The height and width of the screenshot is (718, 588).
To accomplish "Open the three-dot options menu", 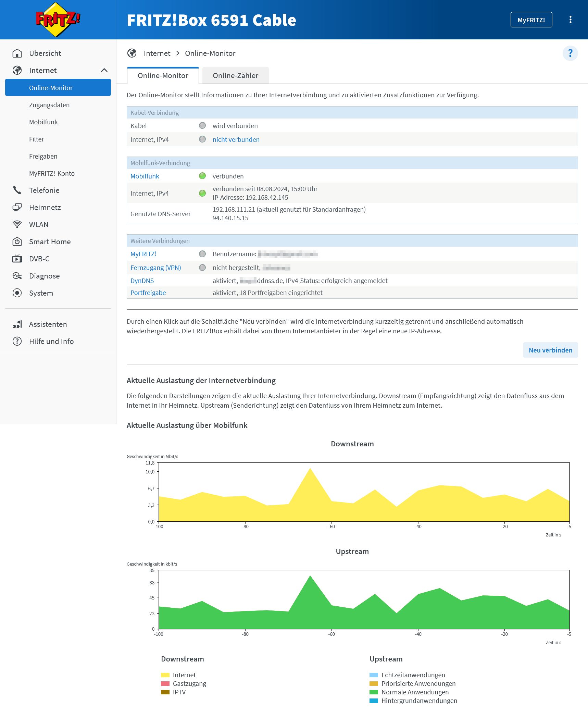I will tap(570, 20).
